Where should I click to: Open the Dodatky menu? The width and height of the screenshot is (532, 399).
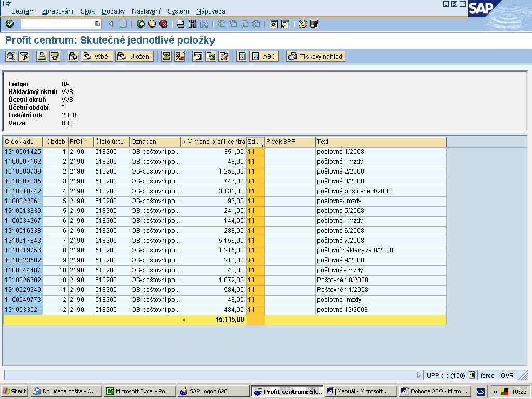coord(113,11)
